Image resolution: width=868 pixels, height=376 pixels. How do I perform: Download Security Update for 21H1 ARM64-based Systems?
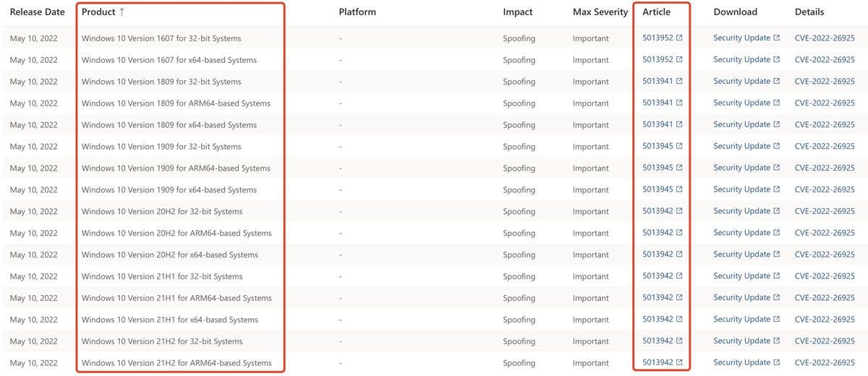click(741, 298)
